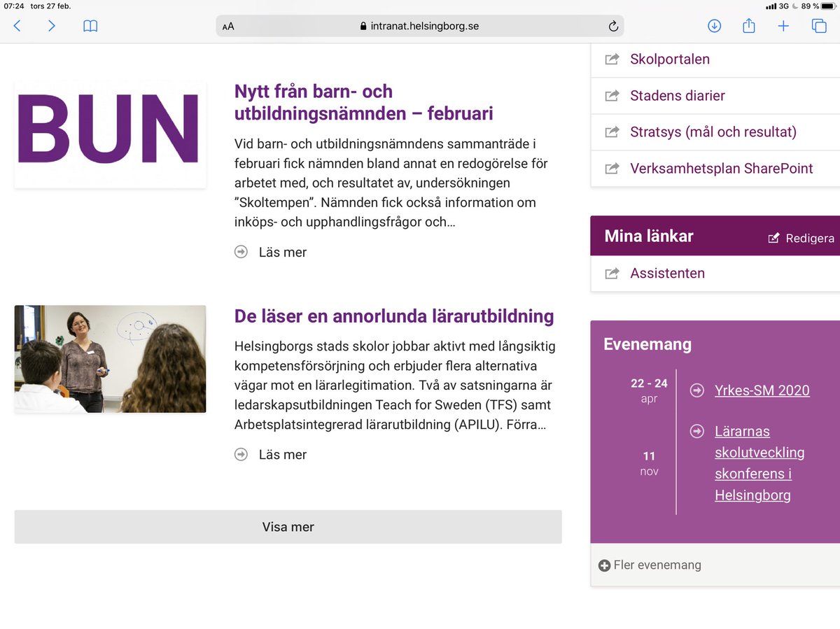Open the Stadens diarier link
Screen dimensions: 840x629
click(x=678, y=96)
